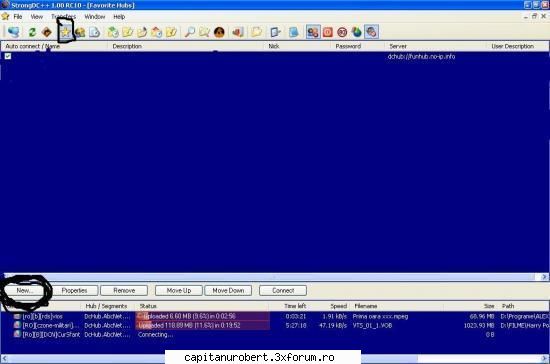The width and height of the screenshot is (550, 364).
Task: Open Public Hubs from the toolbar
Action: click(14, 32)
